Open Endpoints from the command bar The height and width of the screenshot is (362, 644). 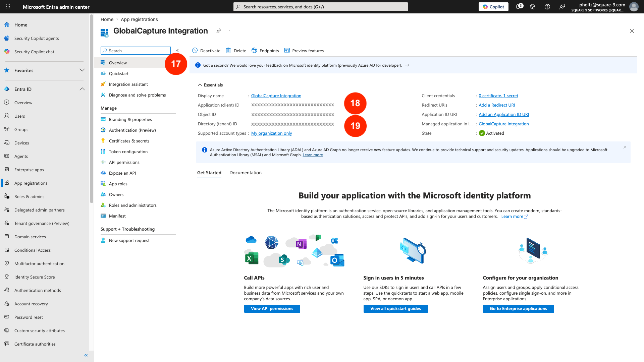pos(265,51)
